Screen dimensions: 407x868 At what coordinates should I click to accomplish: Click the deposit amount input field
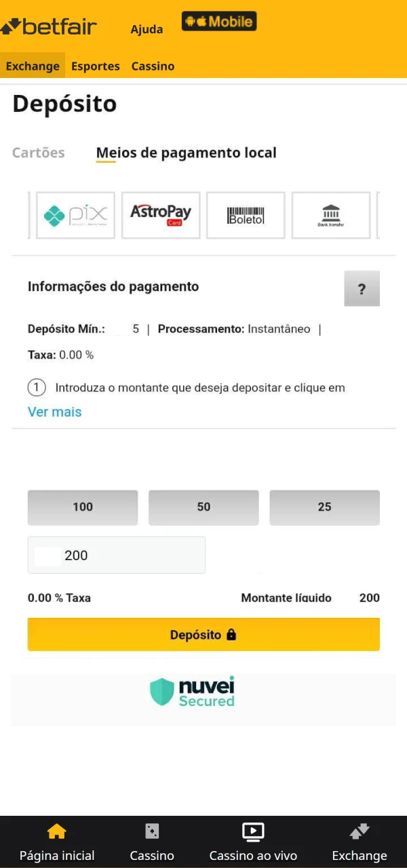coord(117,555)
